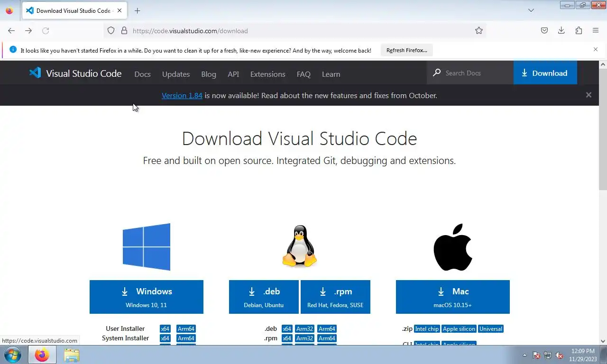Bookmark this page with the star

click(x=479, y=31)
